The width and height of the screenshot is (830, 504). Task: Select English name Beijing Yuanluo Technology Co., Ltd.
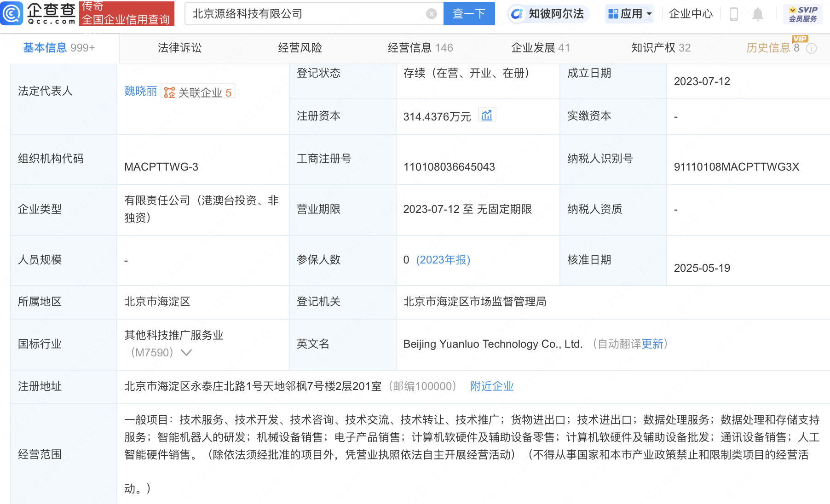(493, 344)
